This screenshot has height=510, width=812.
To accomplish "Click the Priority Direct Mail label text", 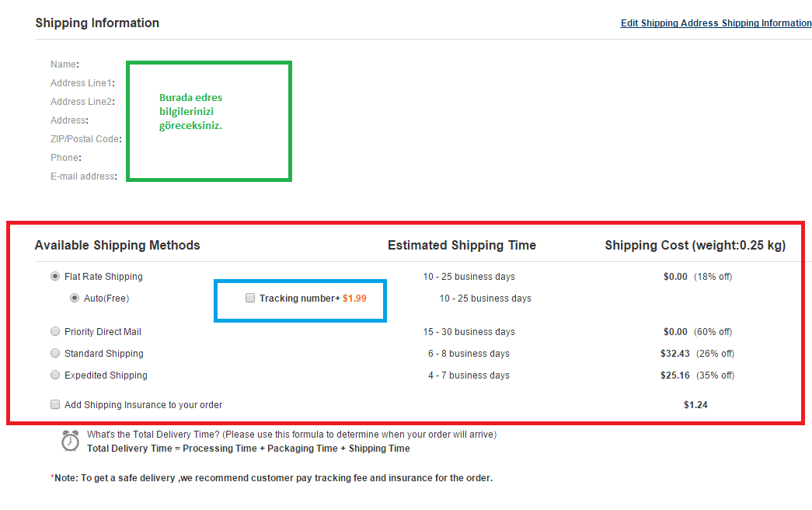I will [x=103, y=331].
